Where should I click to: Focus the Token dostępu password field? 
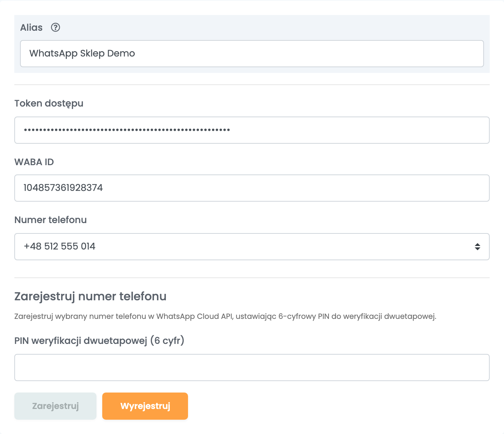click(x=252, y=130)
